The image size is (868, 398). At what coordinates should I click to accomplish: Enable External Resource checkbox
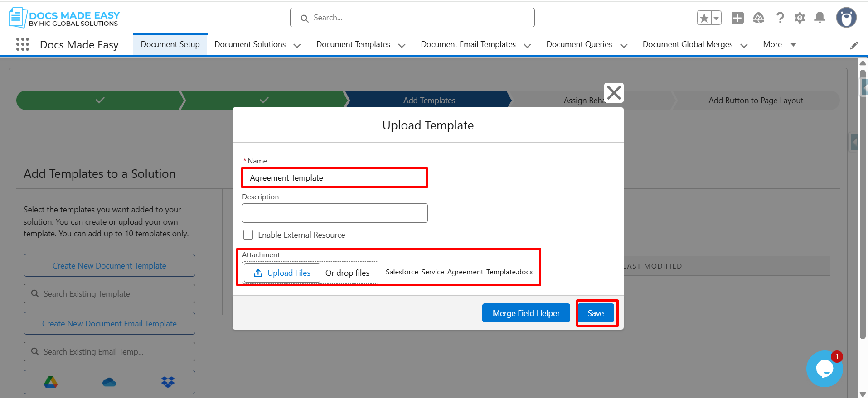pyautogui.click(x=248, y=235)
